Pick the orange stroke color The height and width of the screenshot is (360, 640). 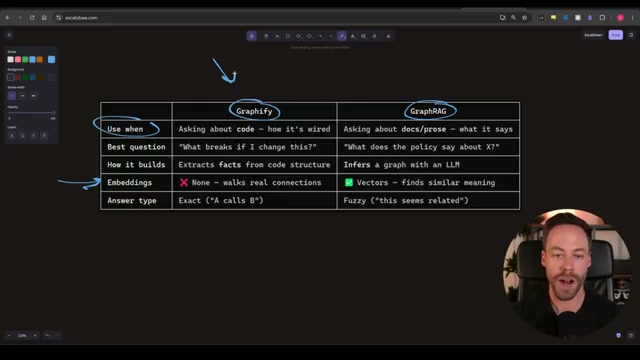point(40,60)
